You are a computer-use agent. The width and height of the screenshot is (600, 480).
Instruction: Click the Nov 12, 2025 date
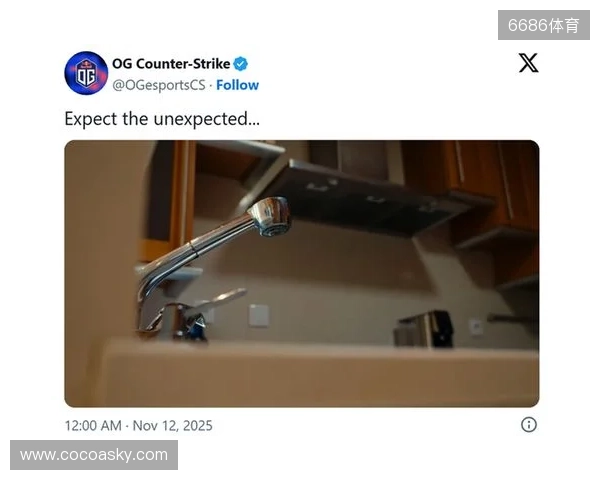pos(172,426)
